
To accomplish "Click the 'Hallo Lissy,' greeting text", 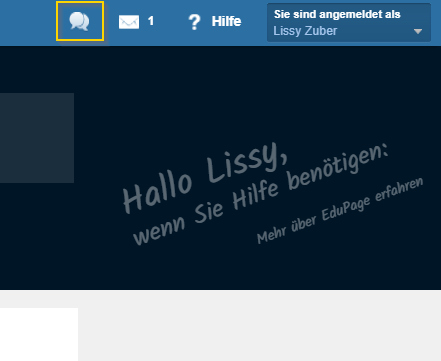I will 204,178.
